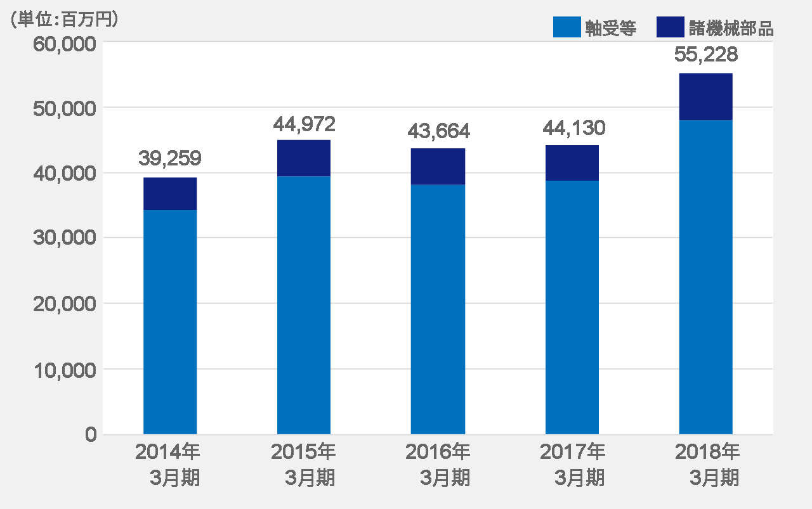
Task: Select the 2018年3月期 light blue bar segment
Action: pos(706,277)
